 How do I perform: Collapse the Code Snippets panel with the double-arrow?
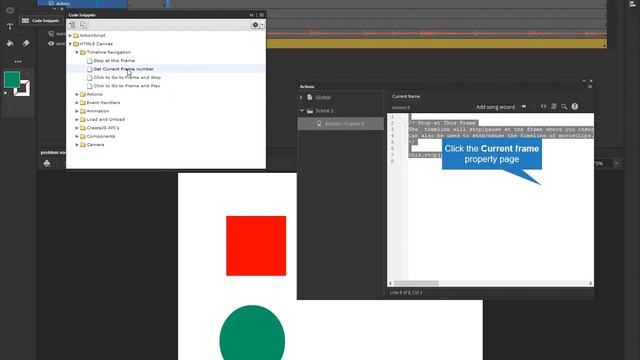click(251, 15)
